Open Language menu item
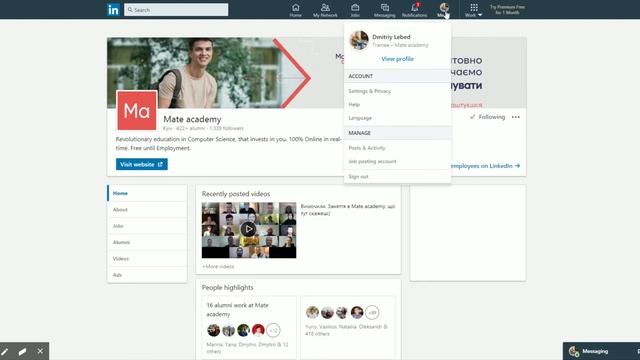This screenshot has width=640, height=360. 360,118
